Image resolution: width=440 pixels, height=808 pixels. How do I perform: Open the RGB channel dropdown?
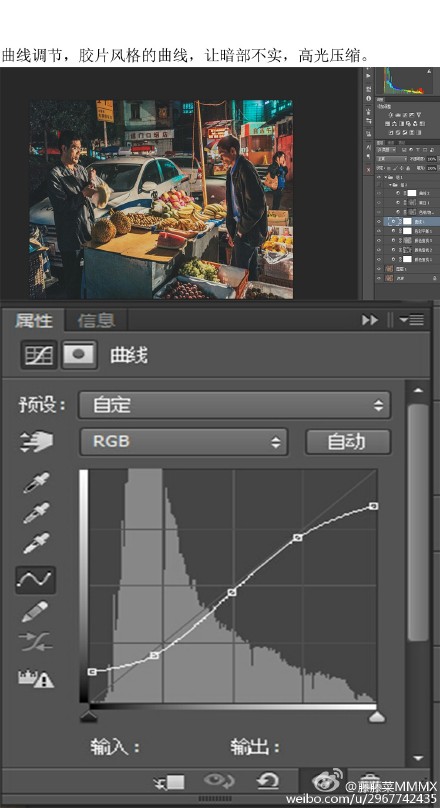183,442
